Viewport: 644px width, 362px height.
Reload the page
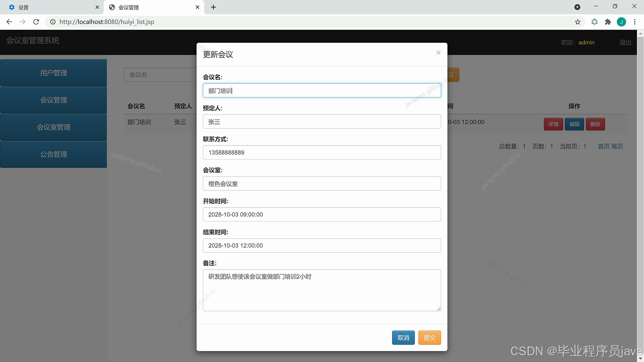[x=36, y=22]
